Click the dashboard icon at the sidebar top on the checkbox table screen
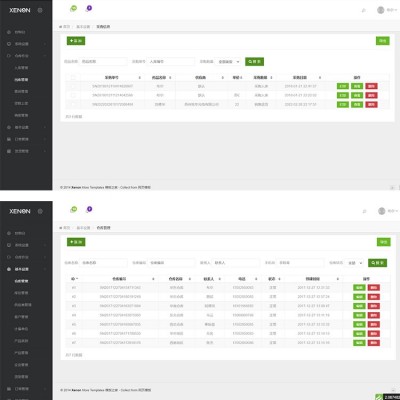The height and width of the screenshot is (400, 400). coord(9,32)
